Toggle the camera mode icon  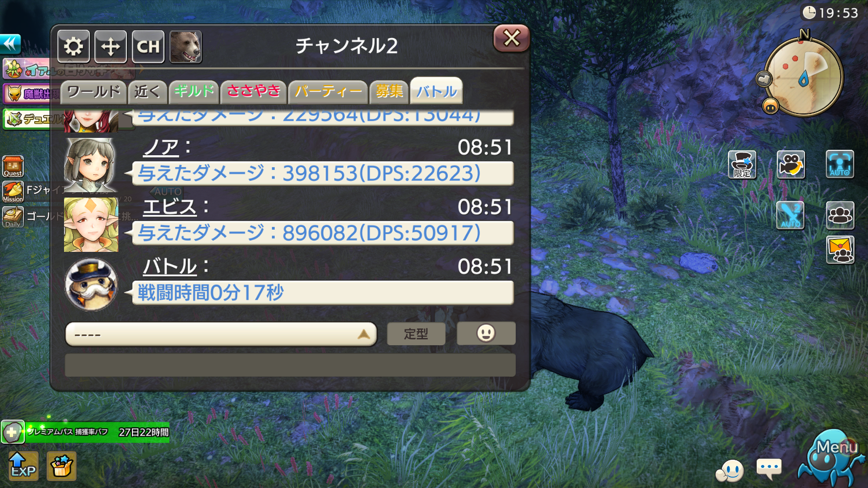[790, 164]
